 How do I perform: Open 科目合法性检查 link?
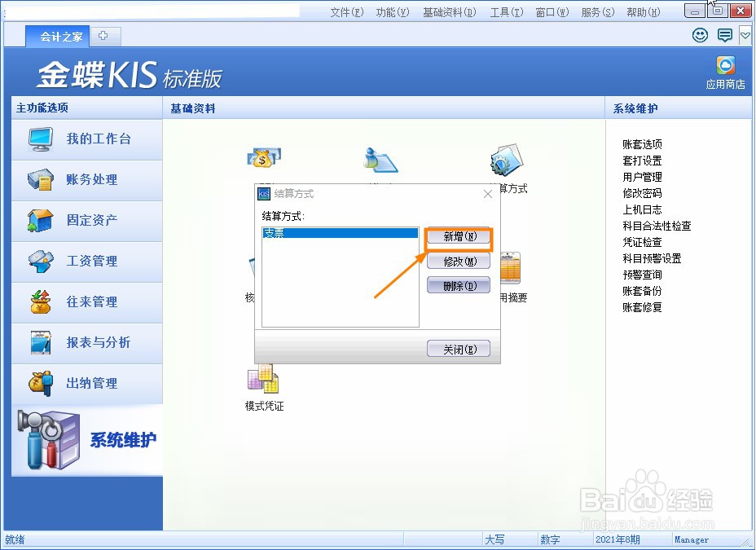657,226
